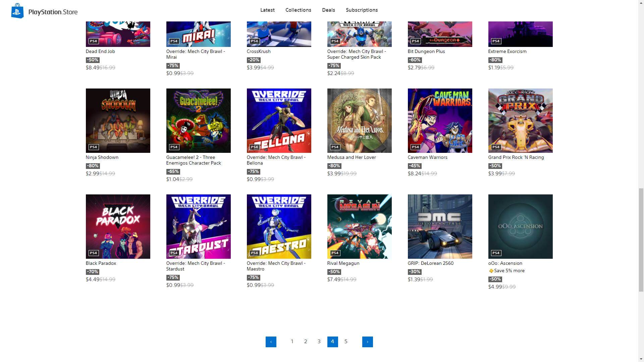Open the Medusa and Her Lover title link
This screenshot has height=362, width=644.
pos(351,157)
